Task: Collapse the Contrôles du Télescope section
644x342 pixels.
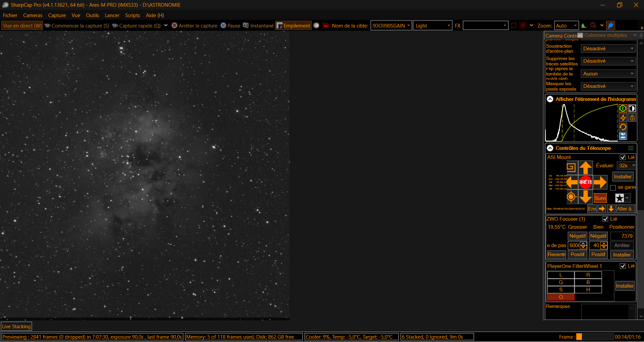Action: (550, 148)
